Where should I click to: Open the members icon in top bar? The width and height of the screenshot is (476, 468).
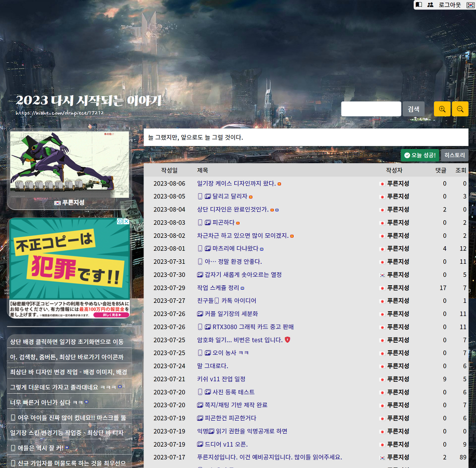click(x=430, y=5)
